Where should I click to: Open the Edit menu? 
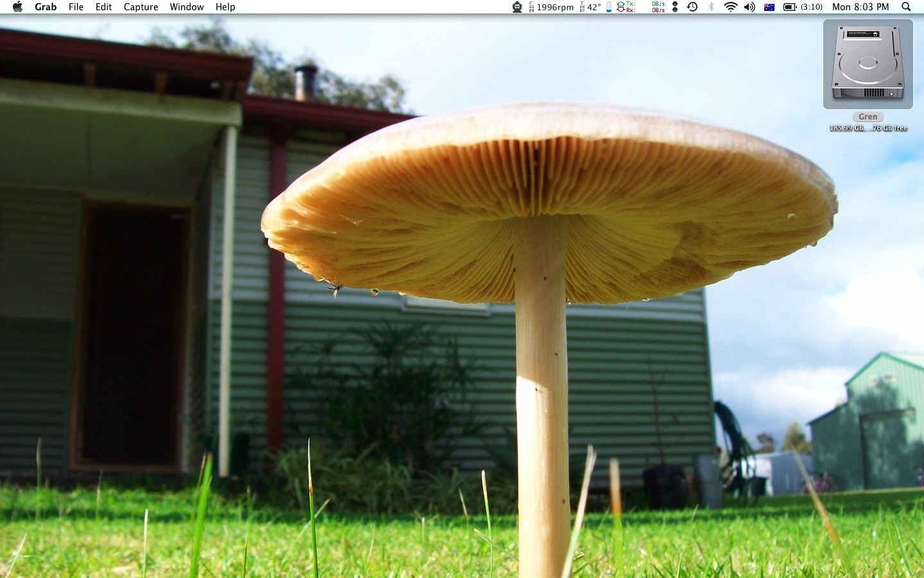[103, 7]
